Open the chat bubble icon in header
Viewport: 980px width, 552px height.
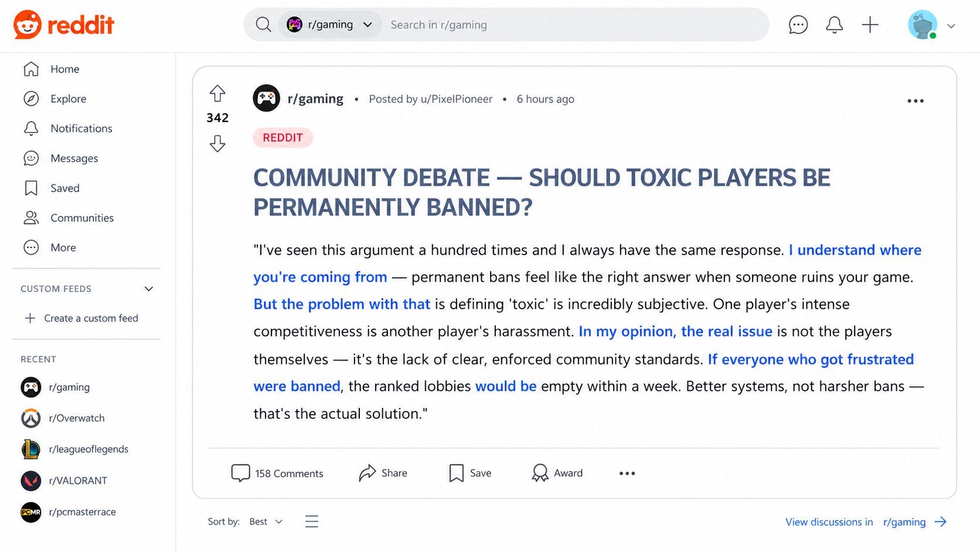point(798,25)
